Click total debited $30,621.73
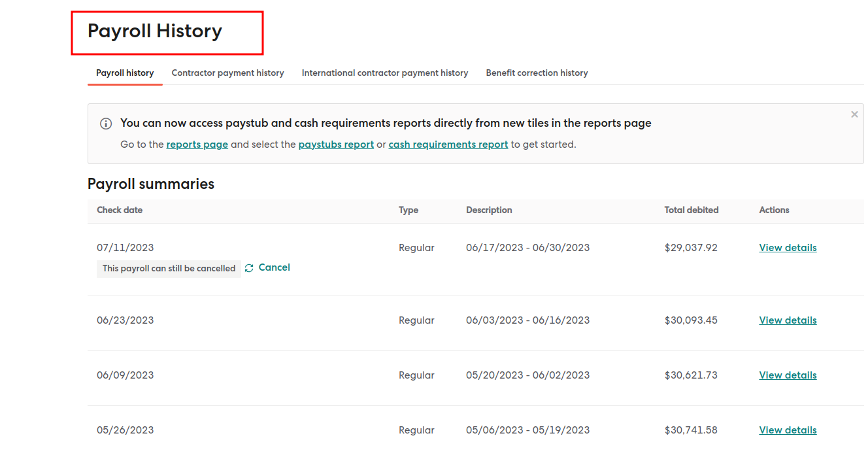868x459 pixels. pos(691,375)
